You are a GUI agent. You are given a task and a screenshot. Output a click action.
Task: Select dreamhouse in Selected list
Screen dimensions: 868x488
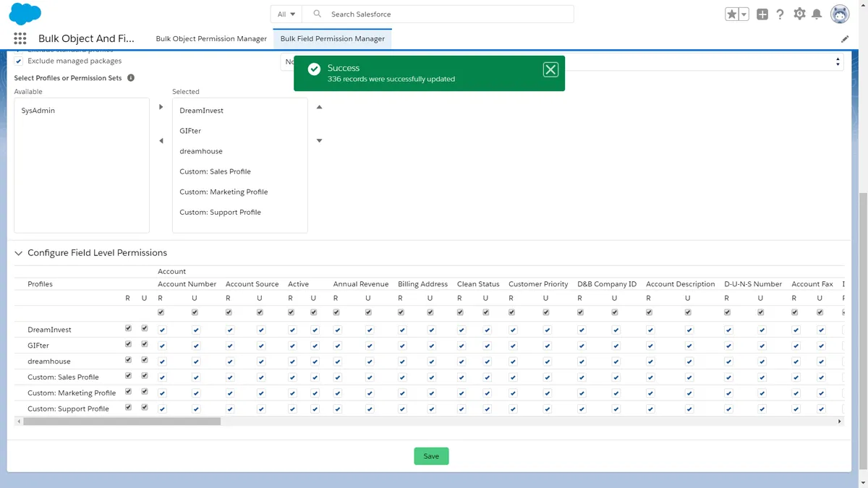(x=239, y=151)
